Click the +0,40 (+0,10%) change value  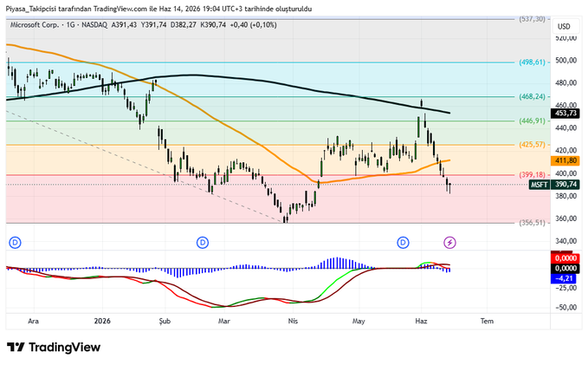coord(254,25)
